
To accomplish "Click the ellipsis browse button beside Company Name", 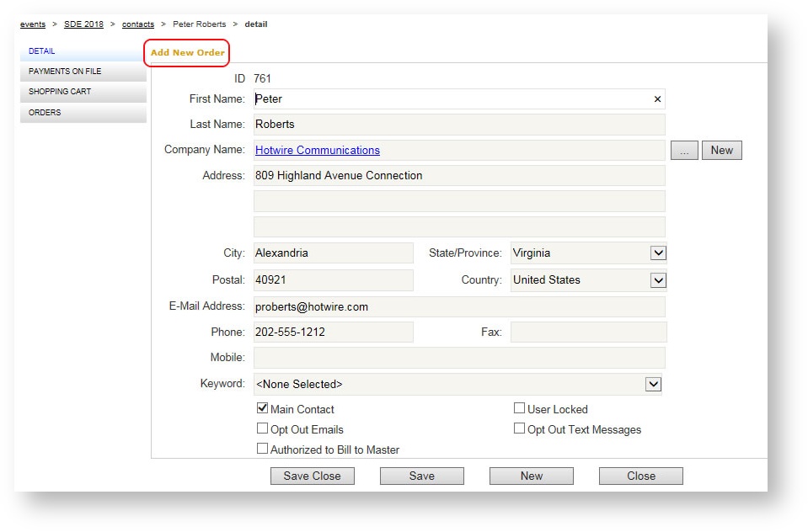I will (684, 151).
